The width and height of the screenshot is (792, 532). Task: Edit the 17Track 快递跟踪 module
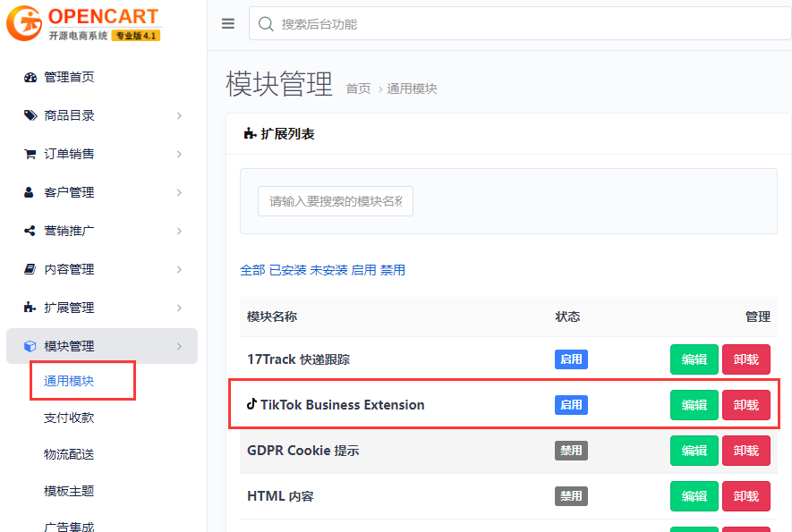[x=694, y=359]
